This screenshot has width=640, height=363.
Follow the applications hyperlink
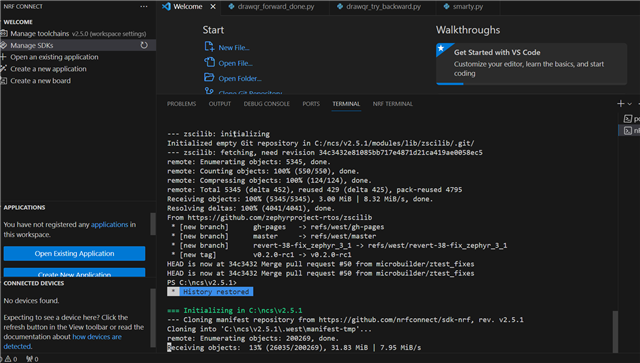109,225
